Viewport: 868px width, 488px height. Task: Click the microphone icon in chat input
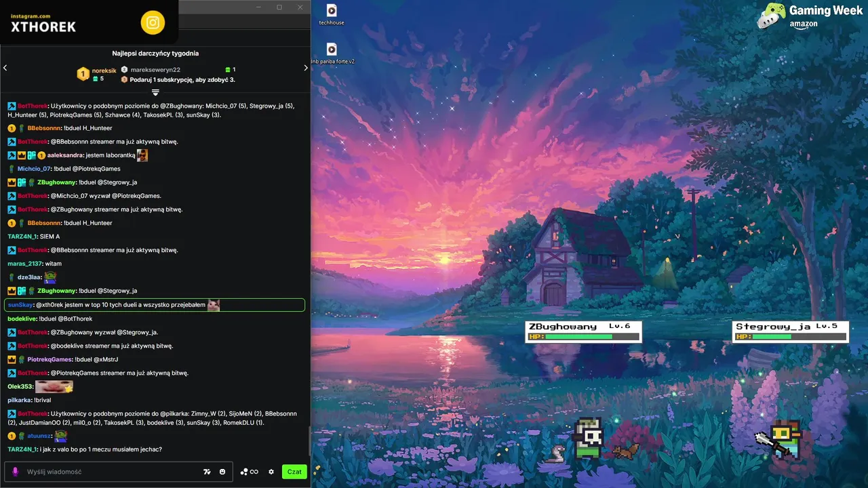click(x=16, y=472)
